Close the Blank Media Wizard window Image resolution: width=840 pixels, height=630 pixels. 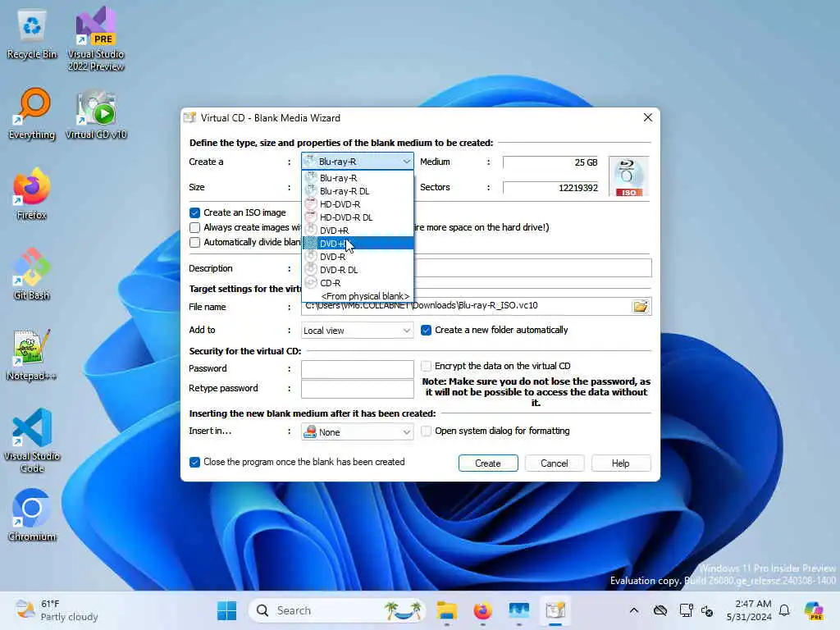pos(648,117)
